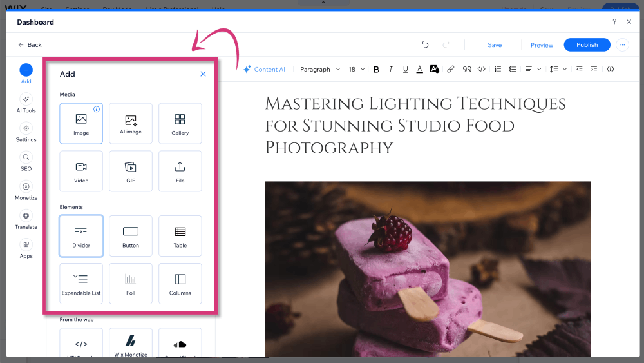This screenshot has width=644, height=363.
Task: Publish the blog post
Action: [x=587, y=44]
